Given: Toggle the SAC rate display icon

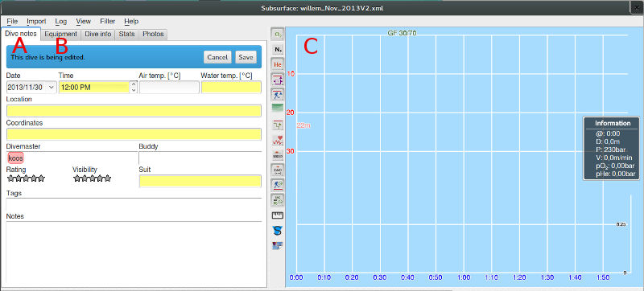Looking at the screenshot, I should point(278,200).
